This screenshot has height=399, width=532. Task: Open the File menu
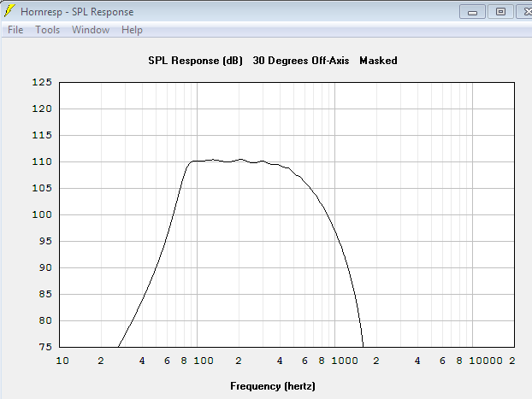(x=15, y=30)
